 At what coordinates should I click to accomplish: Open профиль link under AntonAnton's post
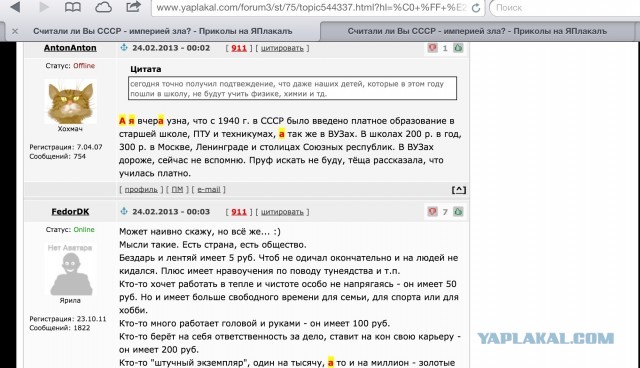coord(141,189)
